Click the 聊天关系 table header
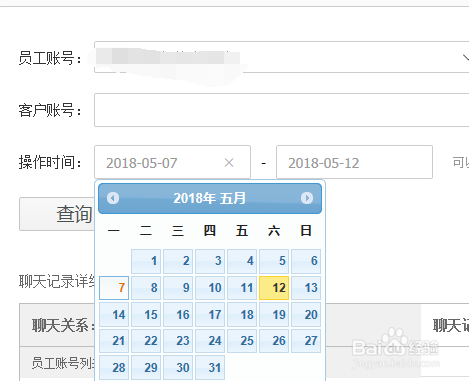 [x=63, y=325]
